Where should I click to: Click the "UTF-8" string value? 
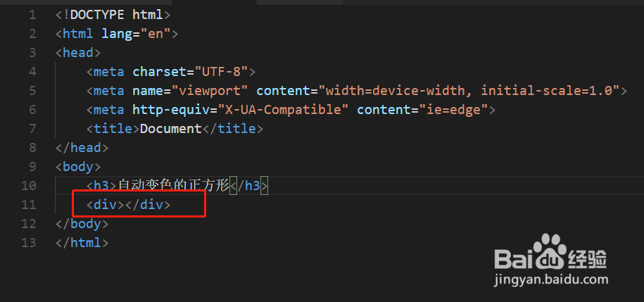(x=221, y=72)
